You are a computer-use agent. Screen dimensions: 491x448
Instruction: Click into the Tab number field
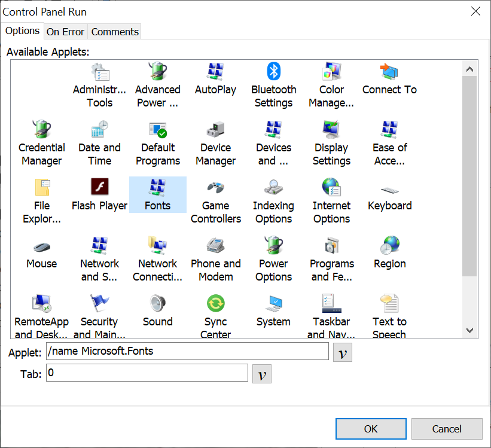[147, 373]
